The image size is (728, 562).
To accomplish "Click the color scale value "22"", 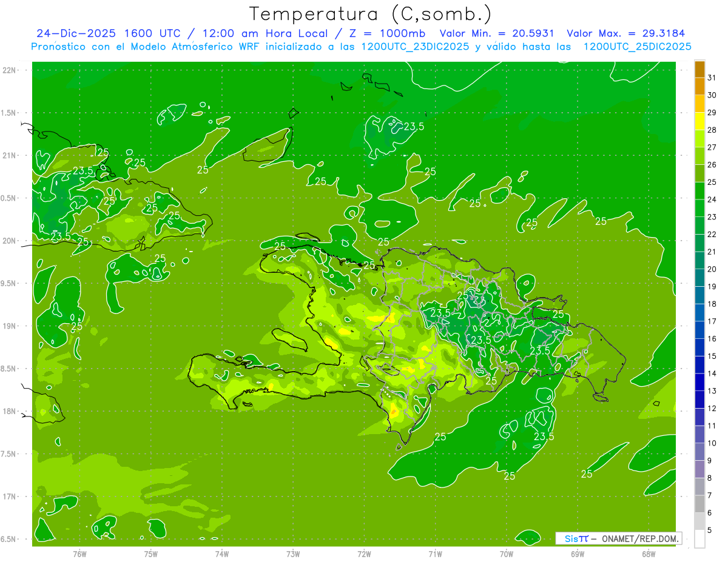I will pos(712,234).
